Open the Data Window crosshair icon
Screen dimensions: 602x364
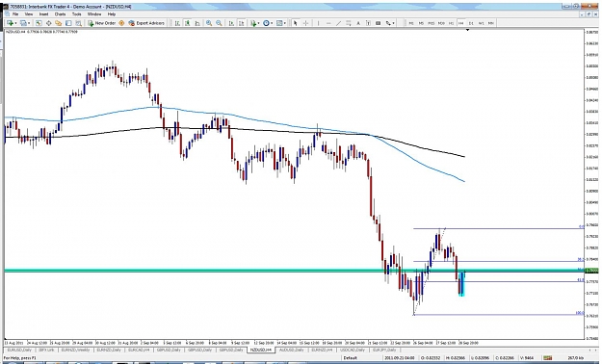coord(49,23)
